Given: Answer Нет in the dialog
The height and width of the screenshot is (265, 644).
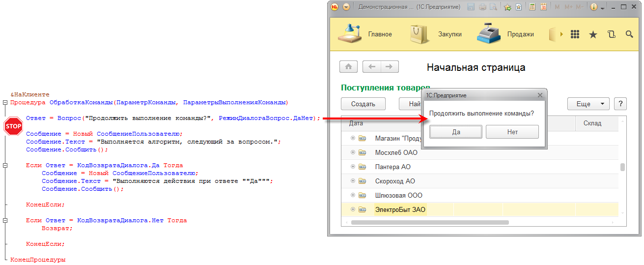Looking at the screenshot, I should pos(512,132).
